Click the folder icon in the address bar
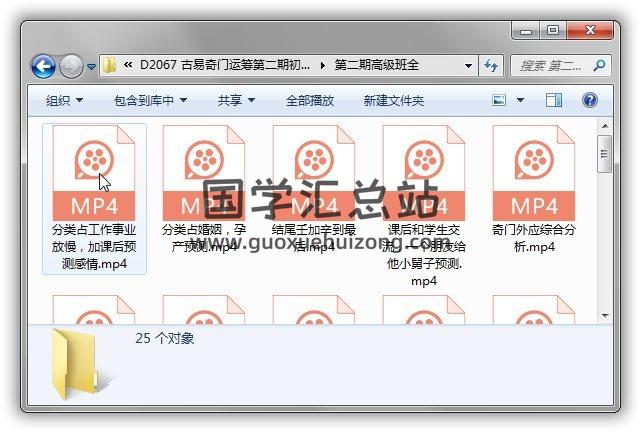The image size is (641, 433). click(x=109, y=65)
